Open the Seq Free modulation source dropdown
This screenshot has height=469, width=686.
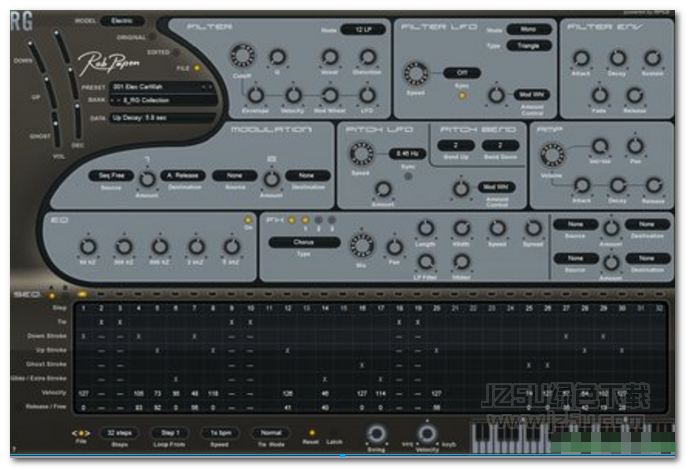pos(111,175)
